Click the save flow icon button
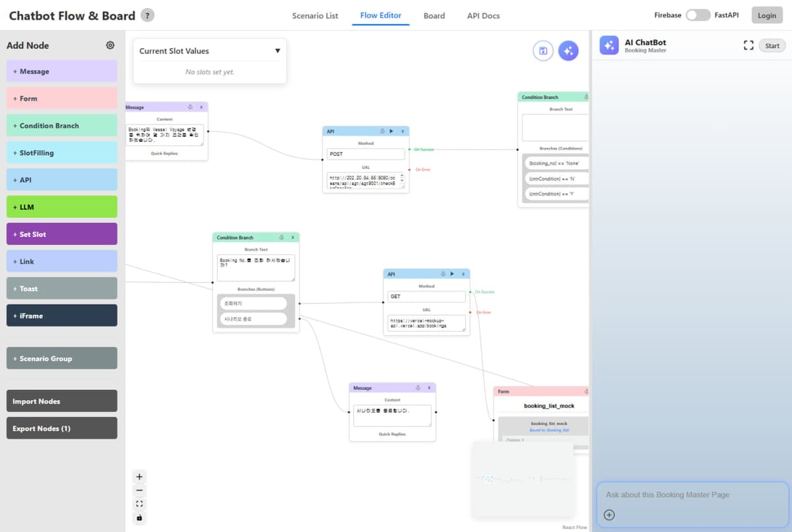This screenshot has width=792, height=532. point(543,51)
